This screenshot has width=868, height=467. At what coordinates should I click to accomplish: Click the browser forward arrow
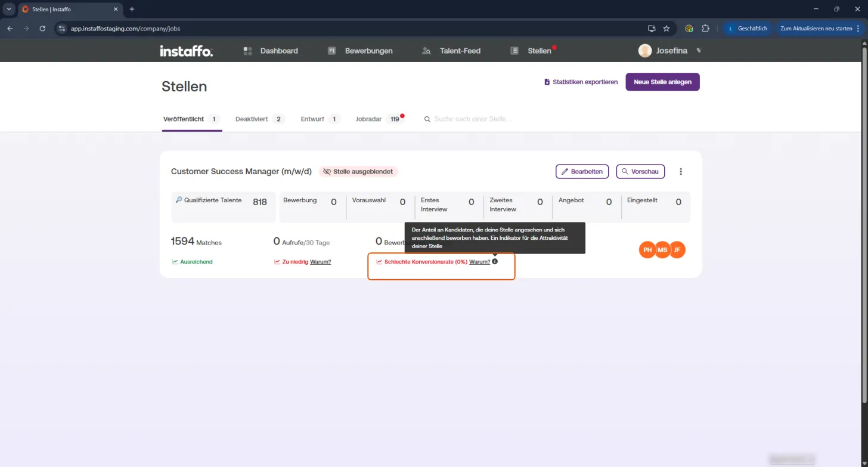pos(26,28)
